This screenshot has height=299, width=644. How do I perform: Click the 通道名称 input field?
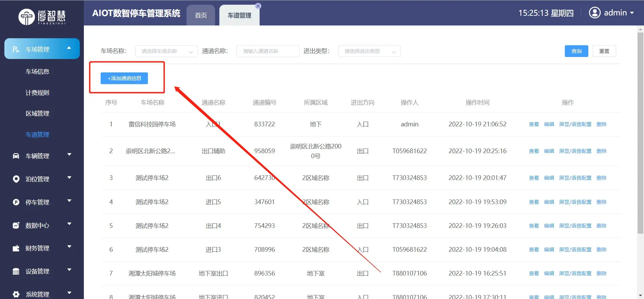268,51
